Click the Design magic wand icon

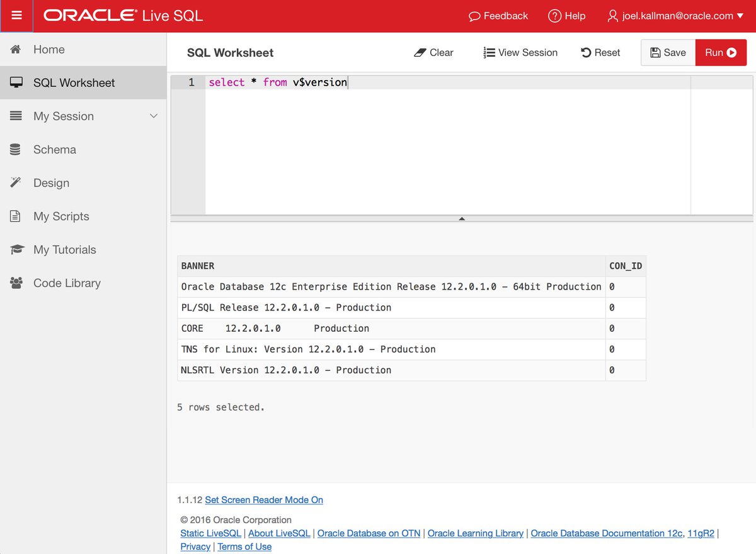(16, 183)
